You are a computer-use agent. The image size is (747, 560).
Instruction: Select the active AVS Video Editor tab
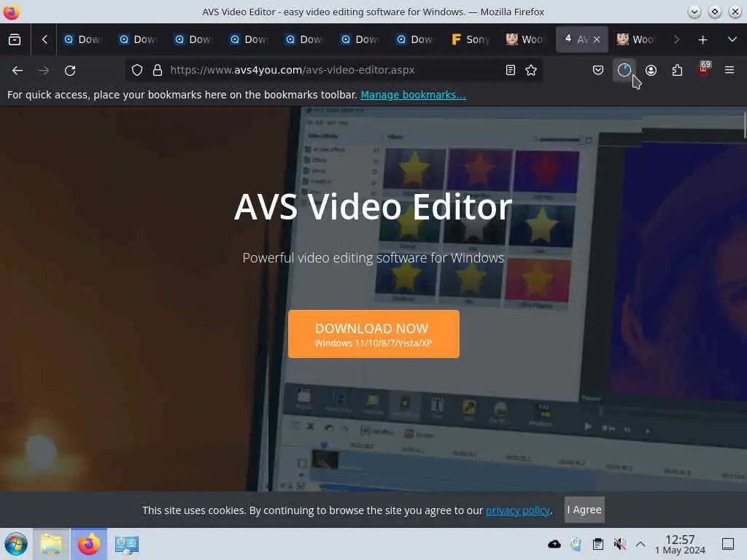coord(576,39)
